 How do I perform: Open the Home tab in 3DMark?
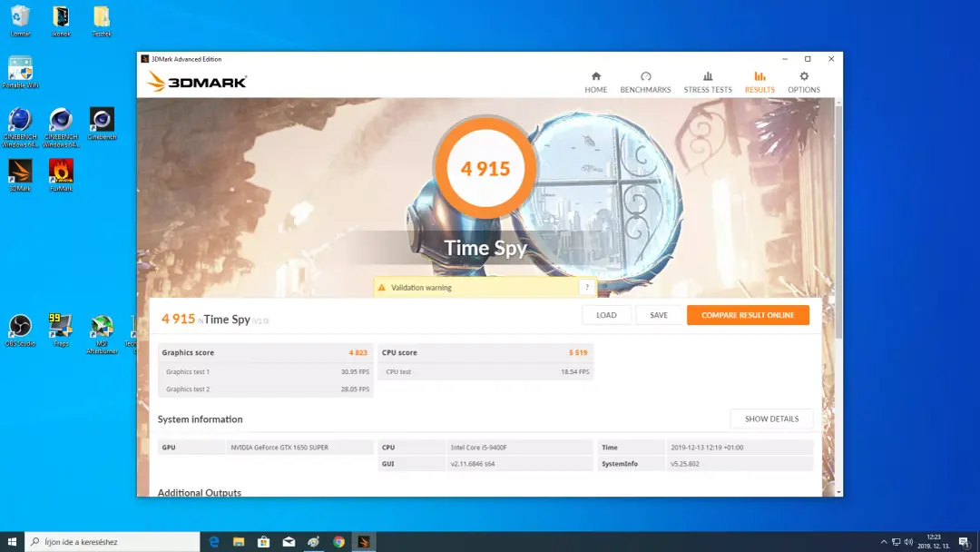point(595,83)
